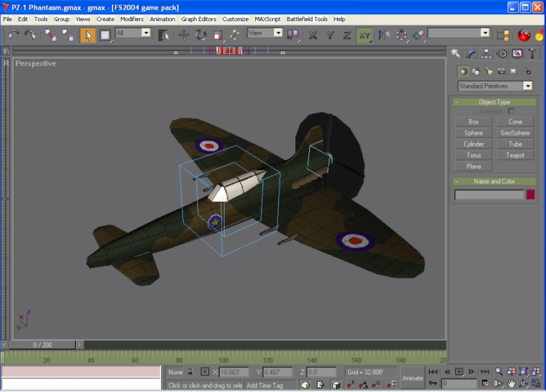The image size is (546, 392).
Task: Click the Teapot primitive button
Action: (x=515, y=155)
